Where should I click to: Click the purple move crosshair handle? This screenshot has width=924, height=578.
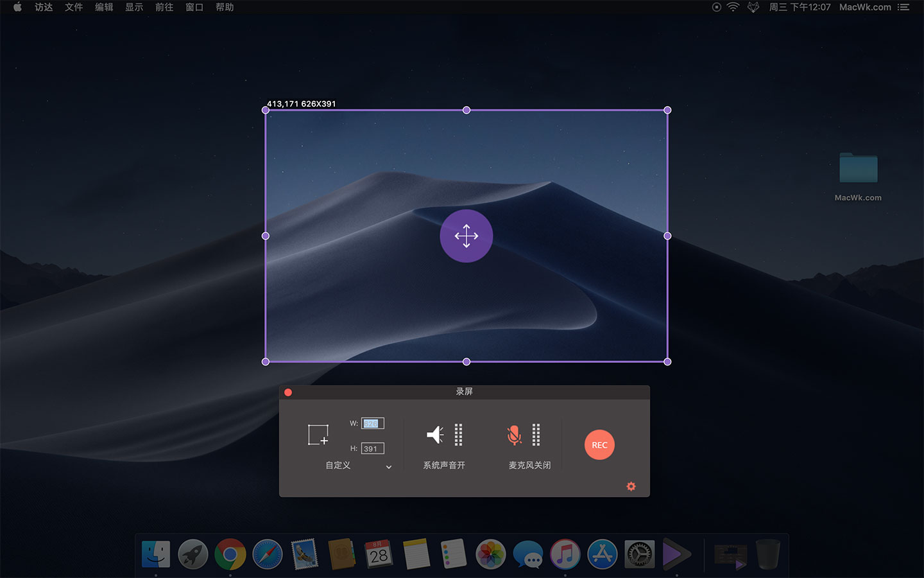pos(466,236)
